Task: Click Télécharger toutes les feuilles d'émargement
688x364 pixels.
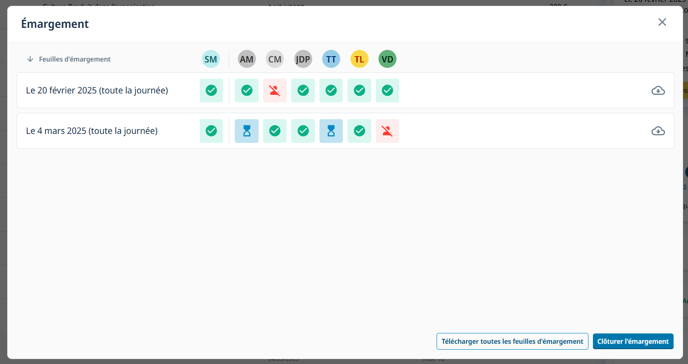Action: (512, 341)
